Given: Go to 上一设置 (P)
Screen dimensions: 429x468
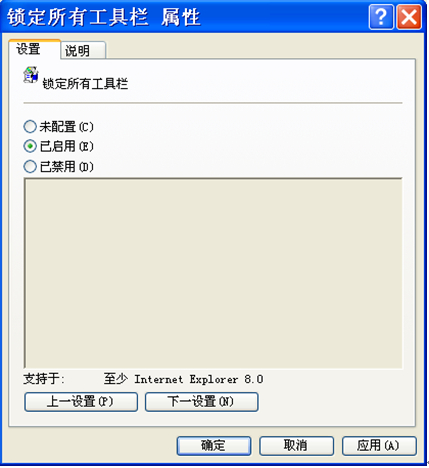Looking at the screenshot, I should click(x=81, y=402).
